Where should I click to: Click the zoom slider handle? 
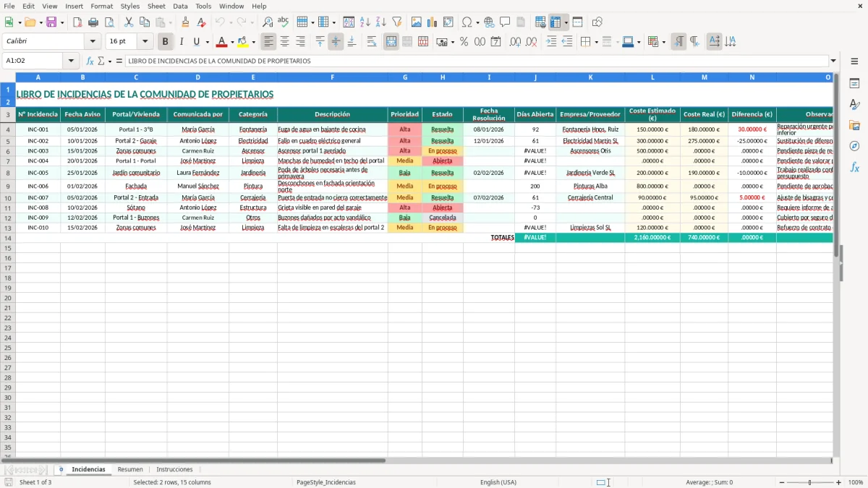(x=810, y=482)
